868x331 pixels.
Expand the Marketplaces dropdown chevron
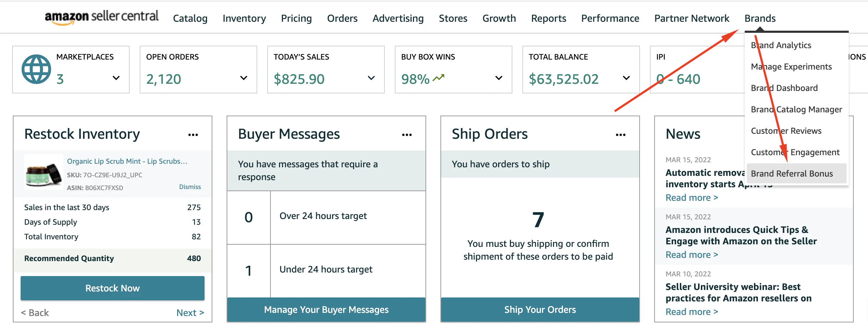[116, 78]
